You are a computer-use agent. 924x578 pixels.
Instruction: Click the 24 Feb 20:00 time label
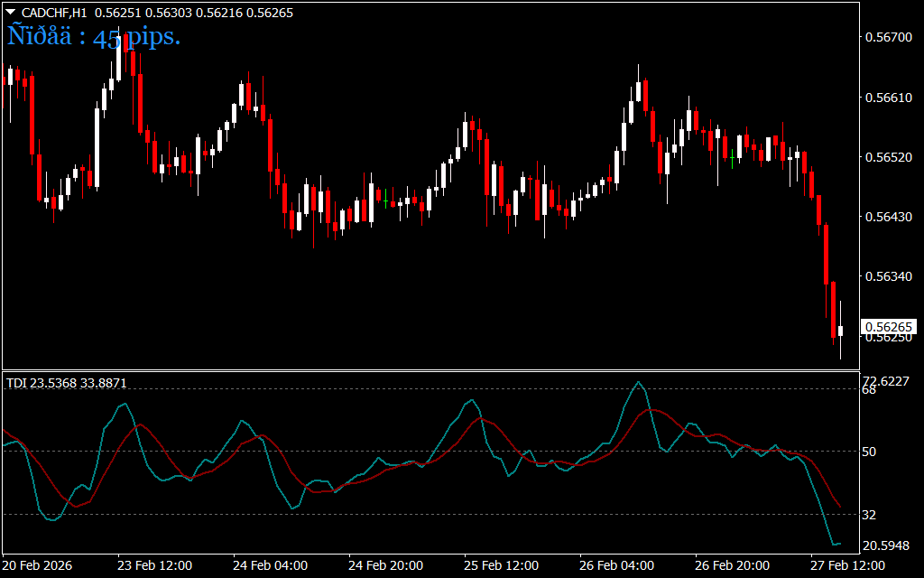[x=385, y=565]
